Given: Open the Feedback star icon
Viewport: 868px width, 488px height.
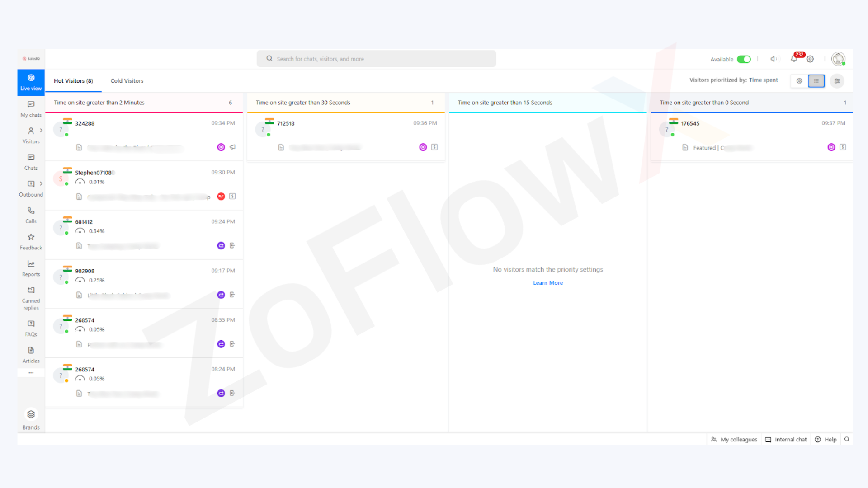Looking at the screenshot, I should pyautogui.click(x=31, y=241).
